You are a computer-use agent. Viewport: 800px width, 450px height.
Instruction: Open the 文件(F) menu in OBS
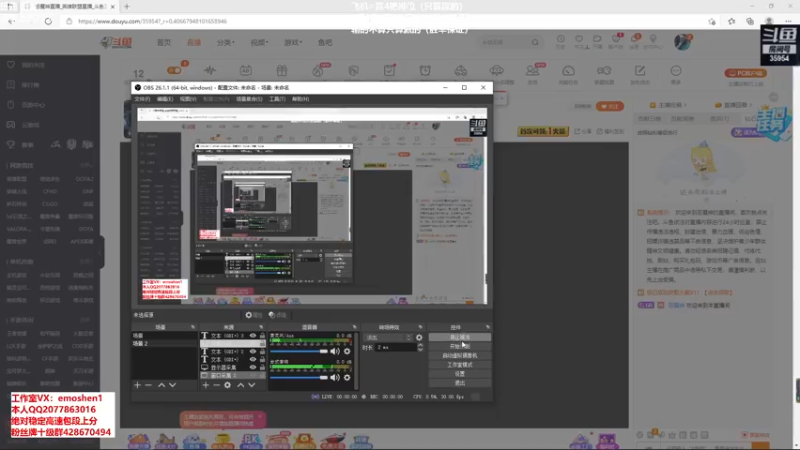pos(142,99)
